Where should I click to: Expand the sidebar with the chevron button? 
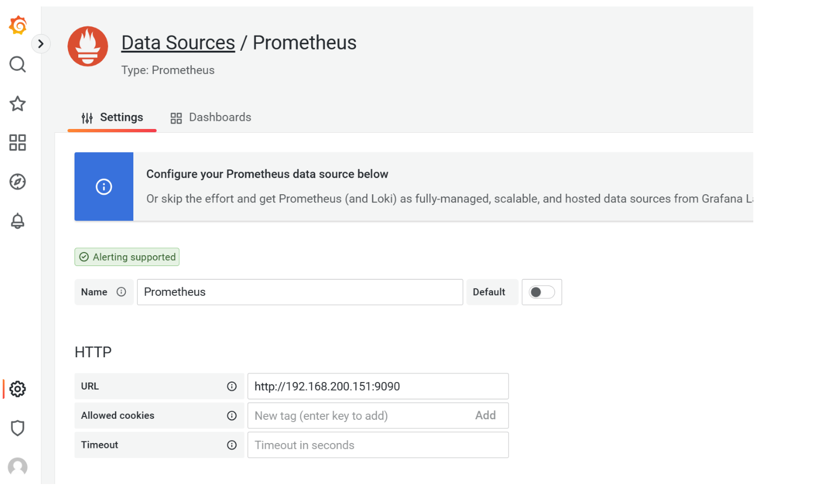click(41, 44)
